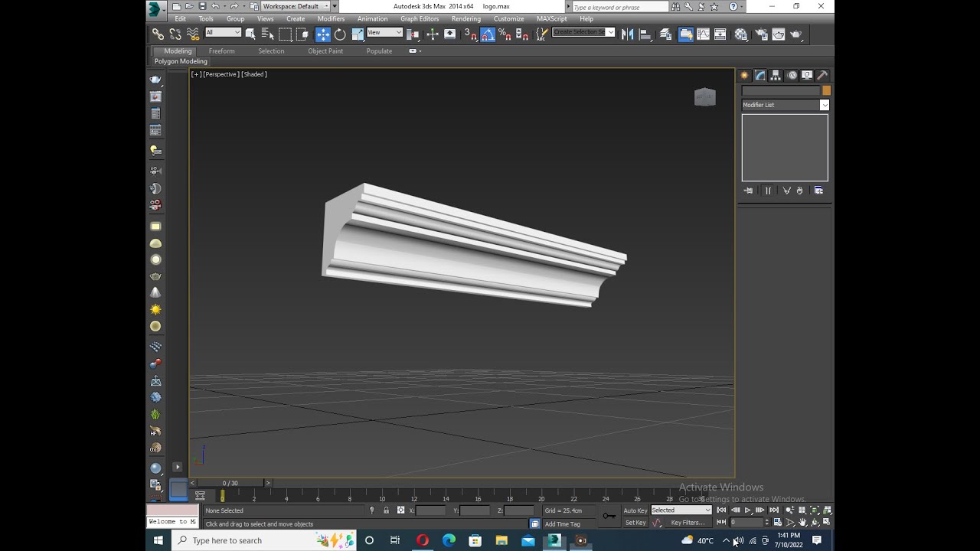Open the Utilities hammer panel tab

point(822,75)
